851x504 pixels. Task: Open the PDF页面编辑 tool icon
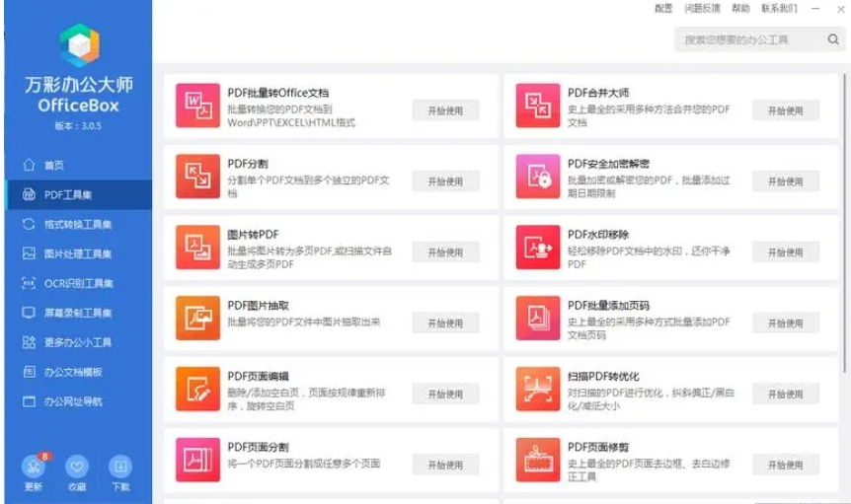(197, 390)
